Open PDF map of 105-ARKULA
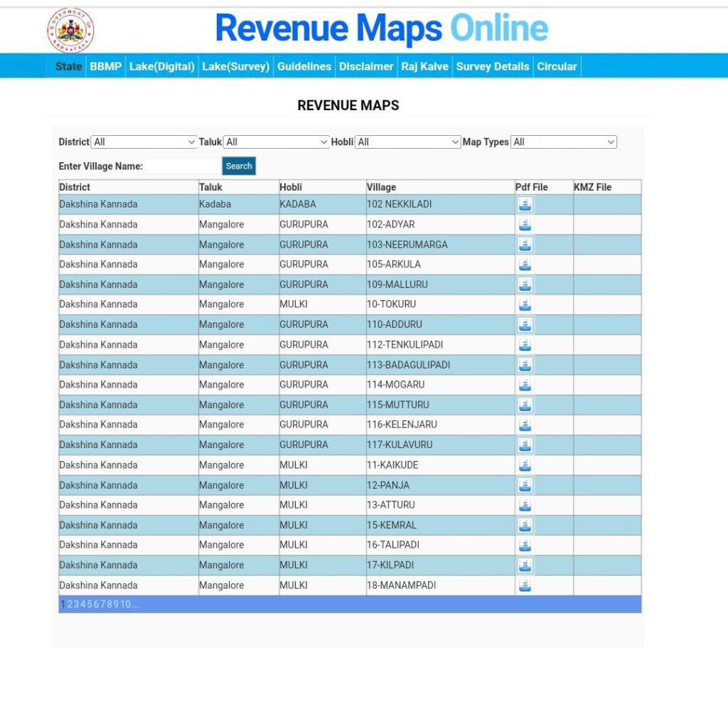The image size is (728, 707). coord(525,265)
